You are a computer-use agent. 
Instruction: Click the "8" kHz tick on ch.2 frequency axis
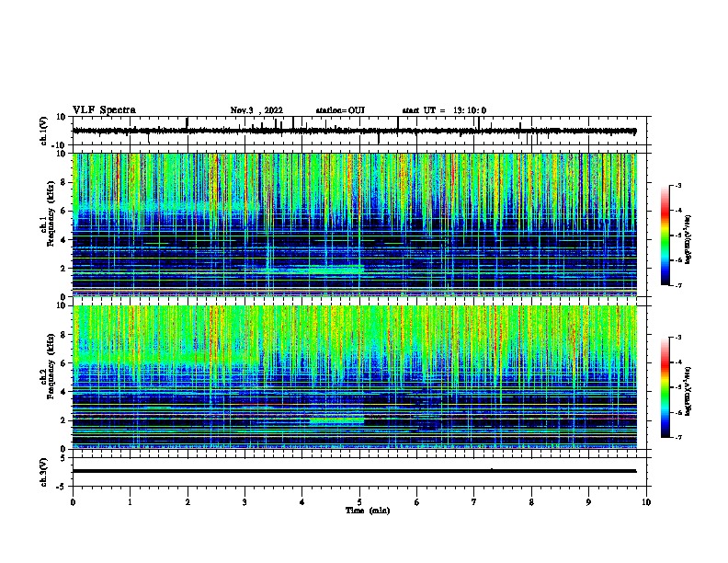coord(63,335)
